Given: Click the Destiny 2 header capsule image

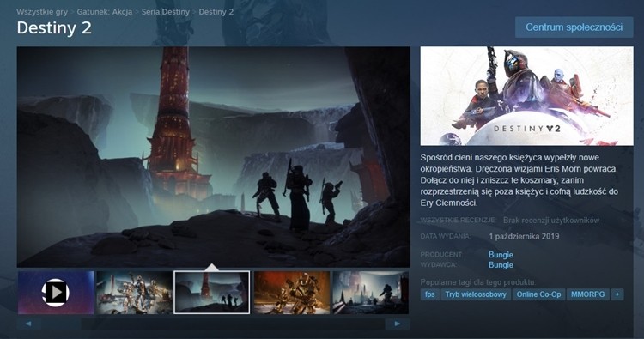Looking at the screenshot, I should click(526, 96).
